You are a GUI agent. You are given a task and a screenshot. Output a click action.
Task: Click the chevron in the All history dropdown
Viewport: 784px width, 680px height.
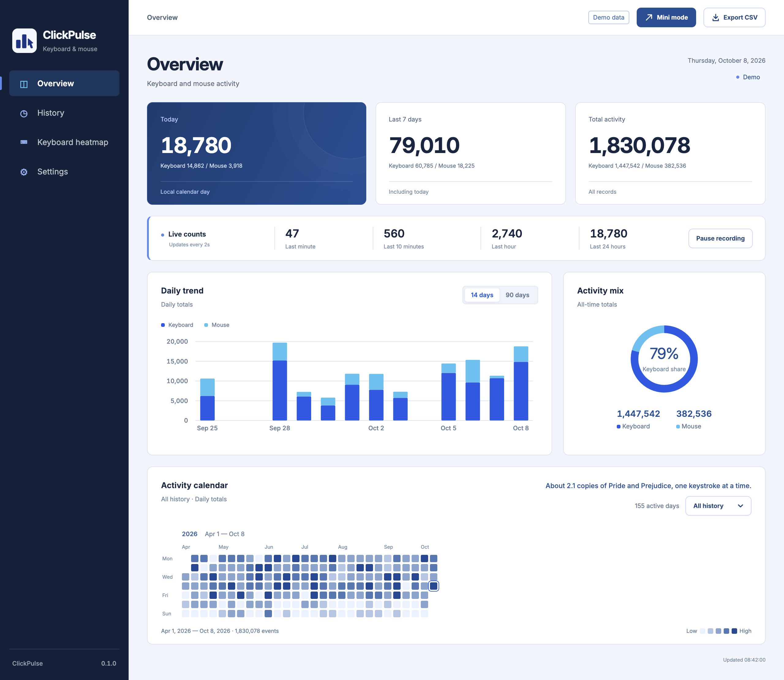point(740,506)
